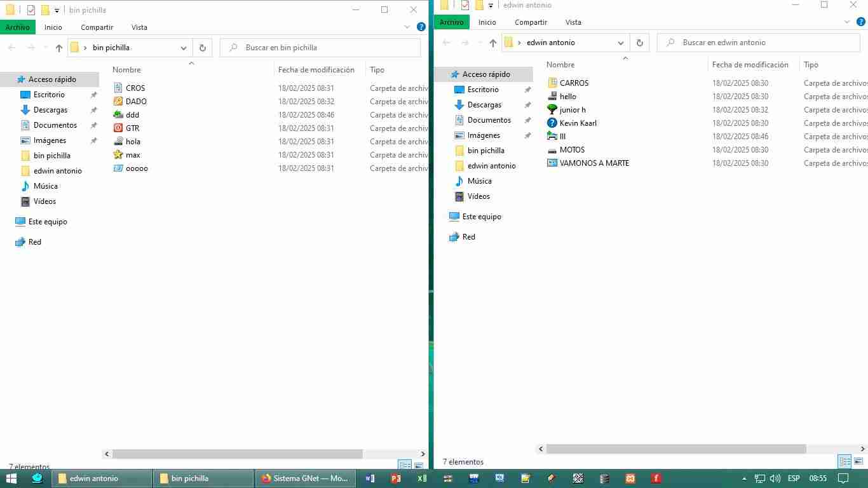868x488 pixels.
Task: Select the ooooo folder icon
Action: [118, 168]
